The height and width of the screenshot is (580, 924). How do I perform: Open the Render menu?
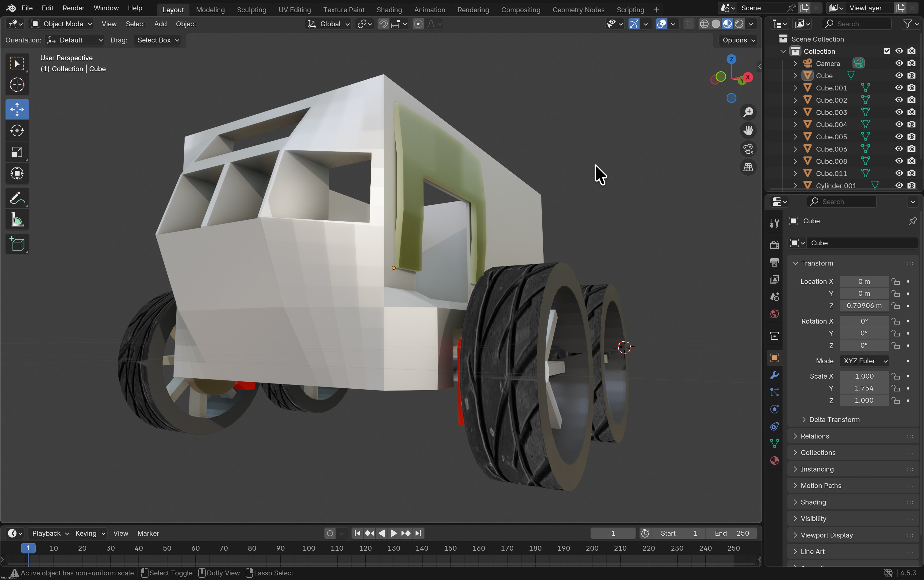[x=73, y=8]
